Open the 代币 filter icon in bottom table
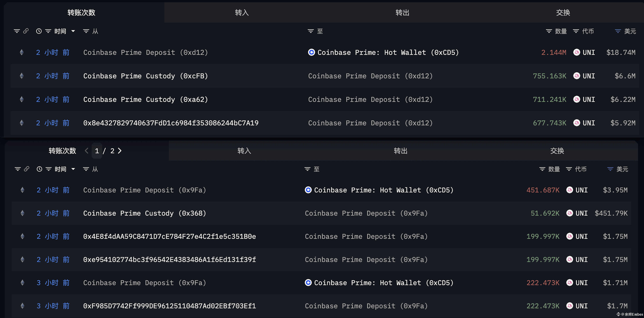 569,169
